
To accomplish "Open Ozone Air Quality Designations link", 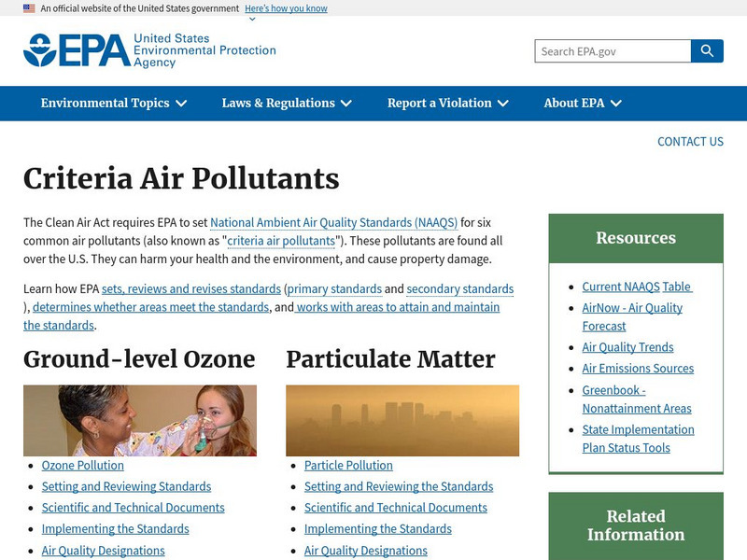I will click(x=103, y=551).
